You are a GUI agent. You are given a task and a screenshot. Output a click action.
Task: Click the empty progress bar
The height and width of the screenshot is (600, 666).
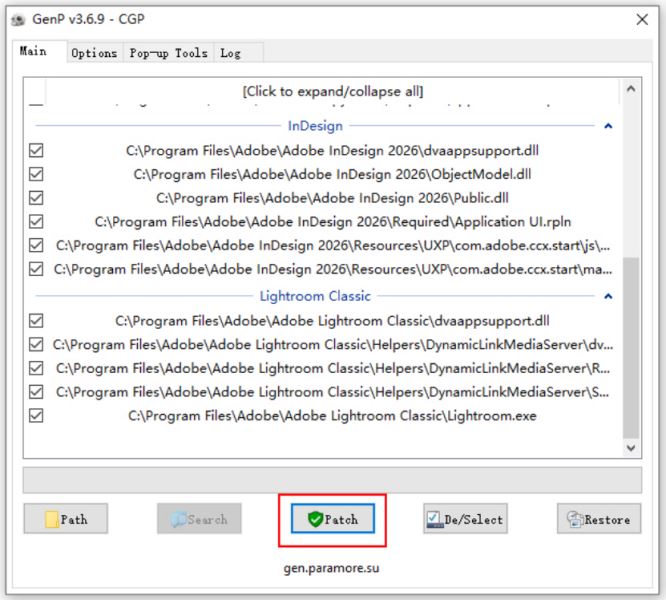[x=333, y=480]
